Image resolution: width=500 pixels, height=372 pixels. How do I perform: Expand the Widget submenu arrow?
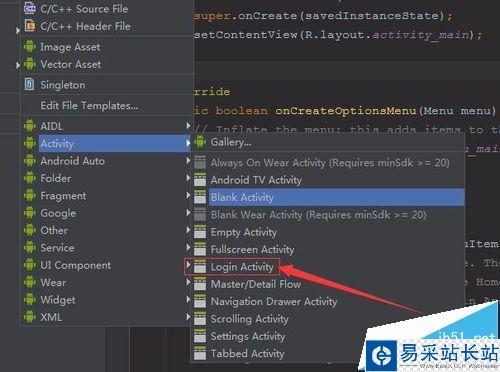click(188, 299)
